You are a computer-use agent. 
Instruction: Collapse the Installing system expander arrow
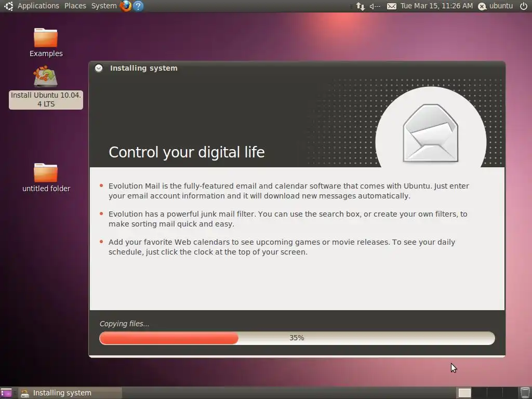click(99, 68)
